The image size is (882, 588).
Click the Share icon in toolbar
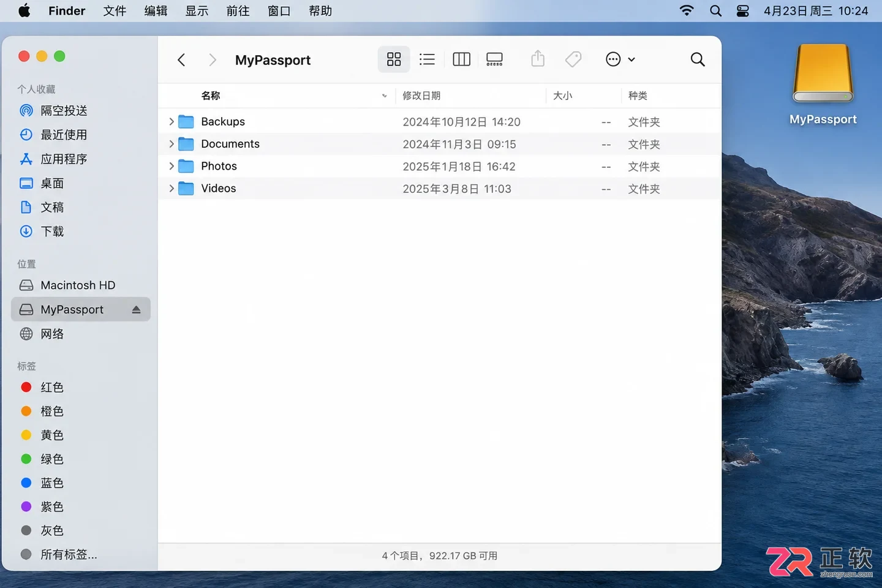538,59
